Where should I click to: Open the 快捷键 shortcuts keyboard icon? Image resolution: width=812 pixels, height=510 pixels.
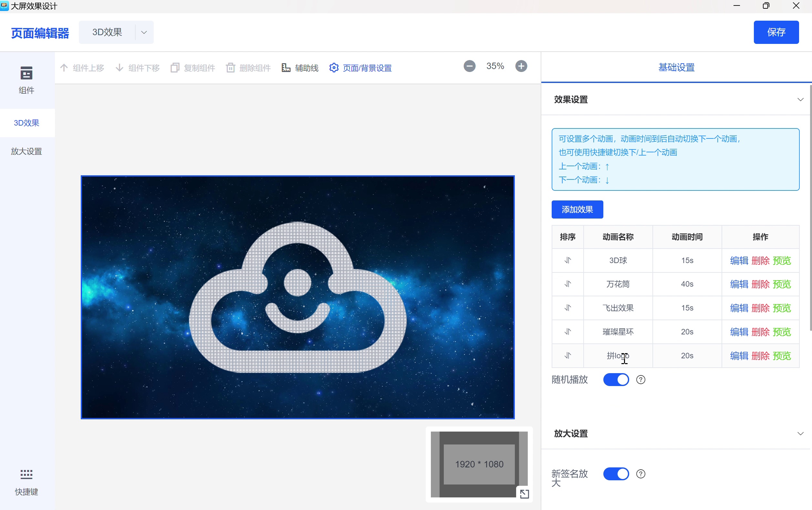coord(26,474)
